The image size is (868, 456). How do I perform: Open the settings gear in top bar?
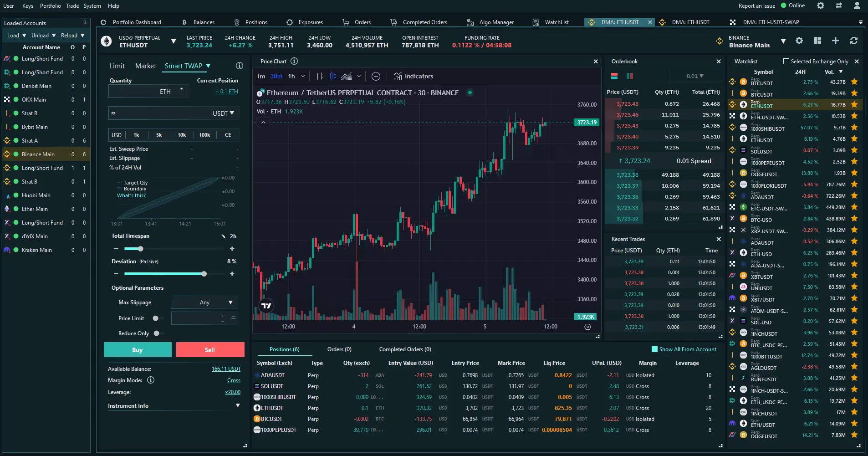point(821,5)
